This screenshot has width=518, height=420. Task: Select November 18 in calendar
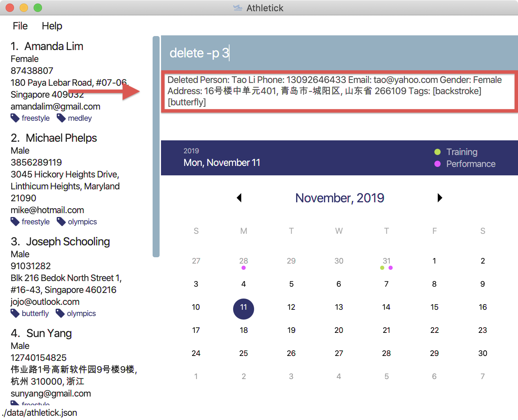pyautogui.click(x=244, y=330)
